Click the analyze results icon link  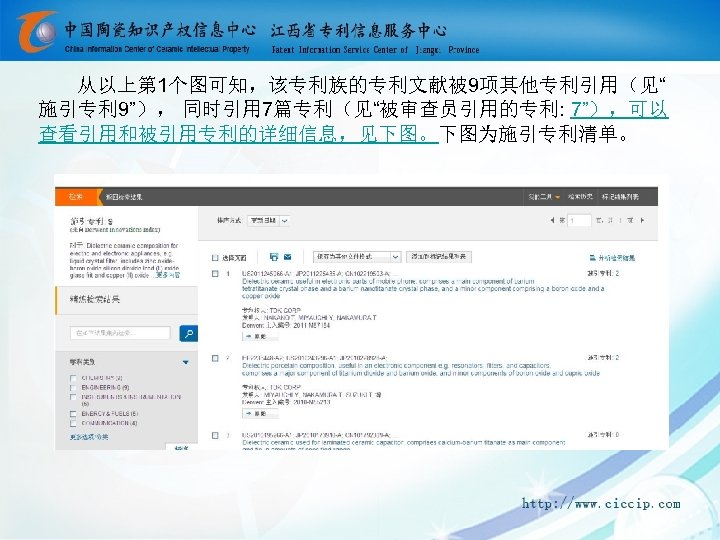click(612, 258)
